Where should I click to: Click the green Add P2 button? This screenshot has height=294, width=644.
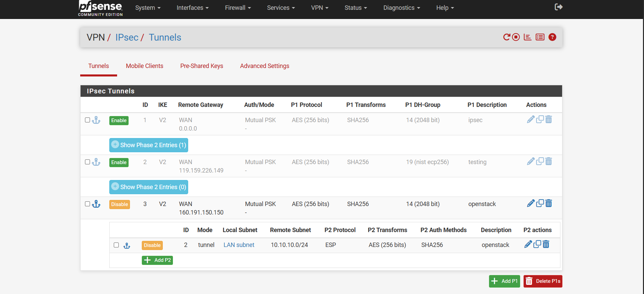tap(157, 260)
